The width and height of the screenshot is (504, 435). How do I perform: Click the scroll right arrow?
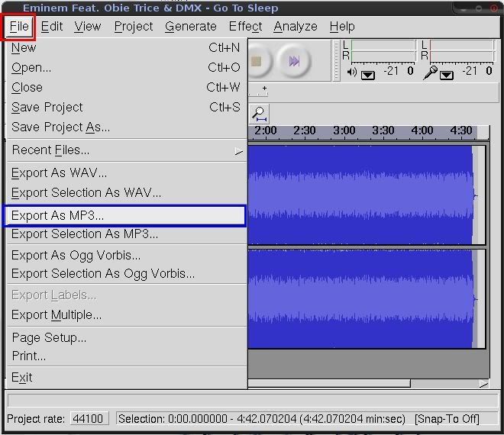tap(483, 384)
